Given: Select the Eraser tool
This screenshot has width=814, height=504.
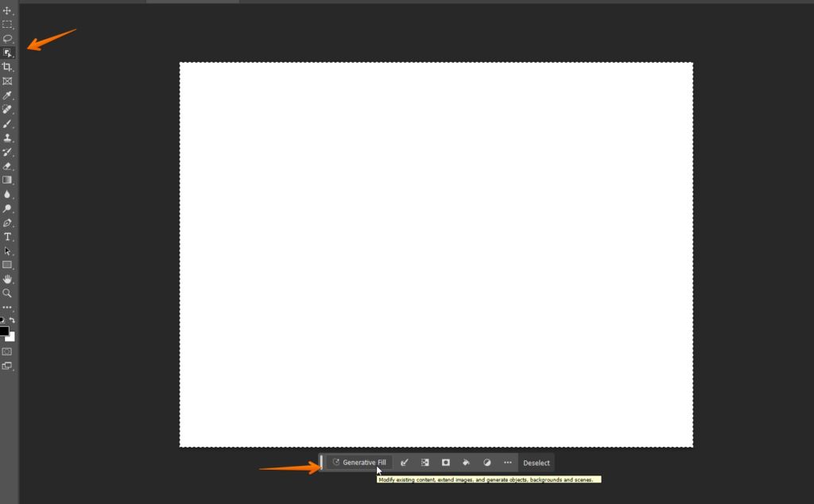Looking at the screenshot, I should click(x=7, y=166).
